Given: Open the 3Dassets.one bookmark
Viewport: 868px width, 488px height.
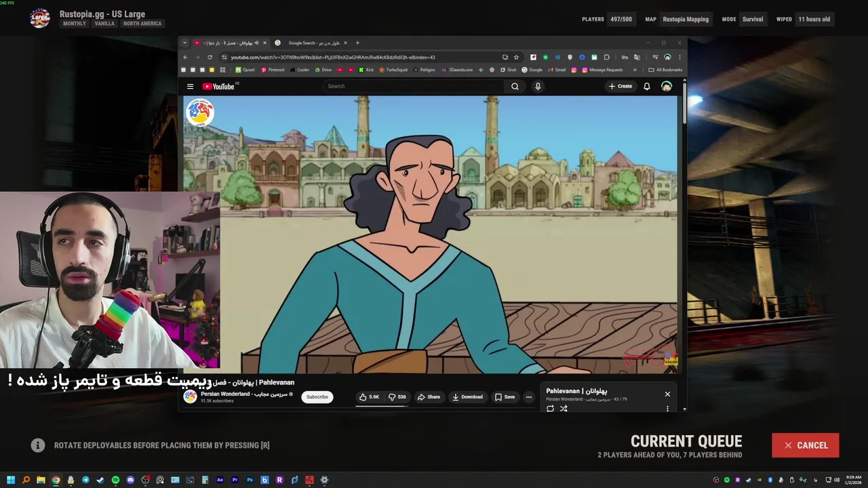Looking at the screenshot, I should point(458,70).
